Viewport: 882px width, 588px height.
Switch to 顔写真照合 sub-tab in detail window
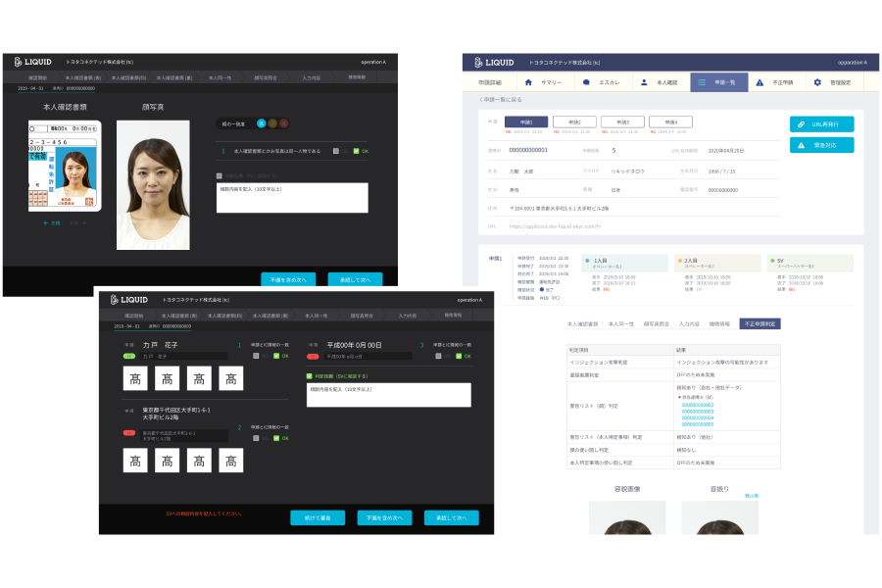click(657, 324)
